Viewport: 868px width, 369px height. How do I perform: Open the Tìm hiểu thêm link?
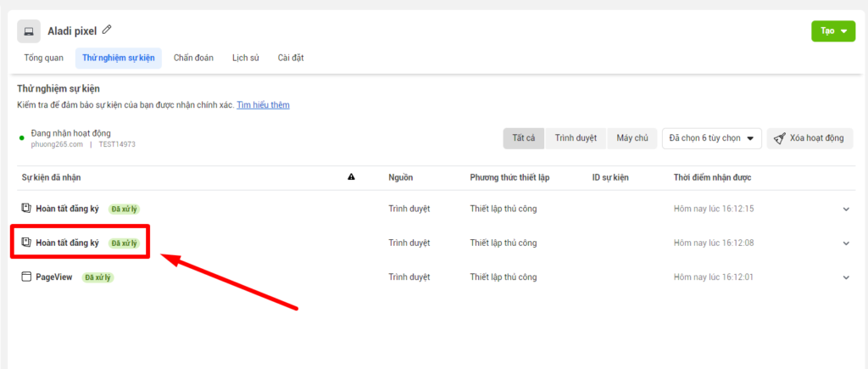(x=264, y=105)
